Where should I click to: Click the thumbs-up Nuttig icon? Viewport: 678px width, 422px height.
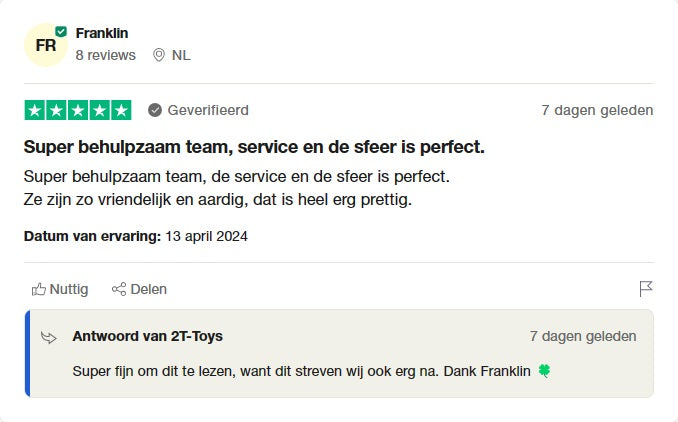tap(39, 289)
